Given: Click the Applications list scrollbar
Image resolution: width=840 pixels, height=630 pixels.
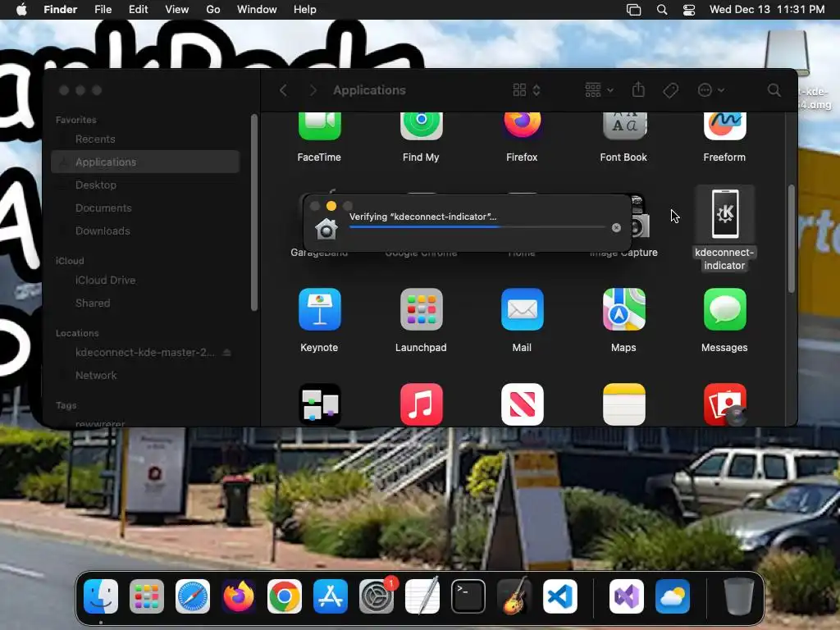Looking at the screenshot, I should tap(791, 239).
